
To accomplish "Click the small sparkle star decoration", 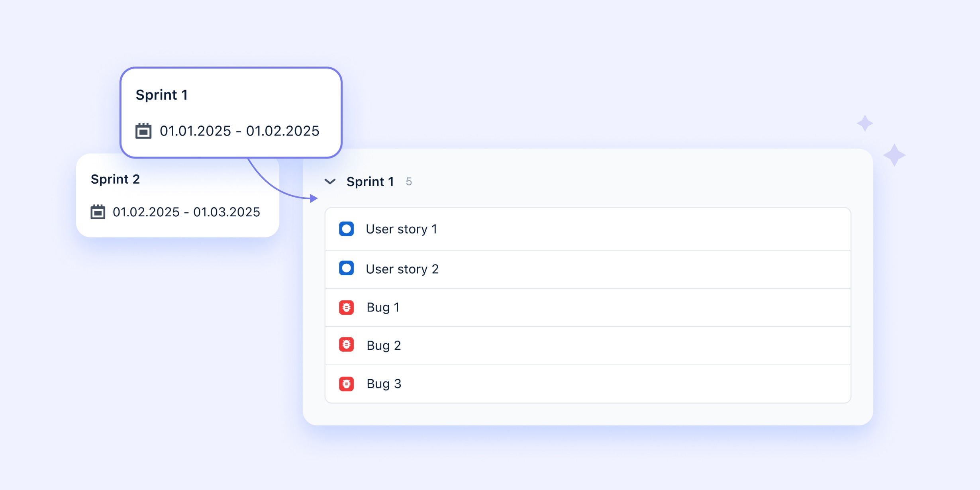I will (x=865, y=123).
